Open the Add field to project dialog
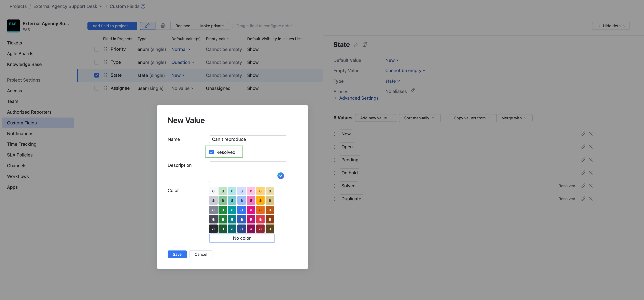Viewport: 644px width, 300px height. pyautogui.click(x=112, y=26)
